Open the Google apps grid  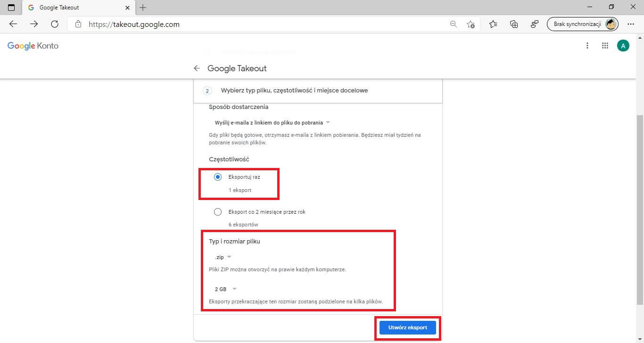coord(605,46)
